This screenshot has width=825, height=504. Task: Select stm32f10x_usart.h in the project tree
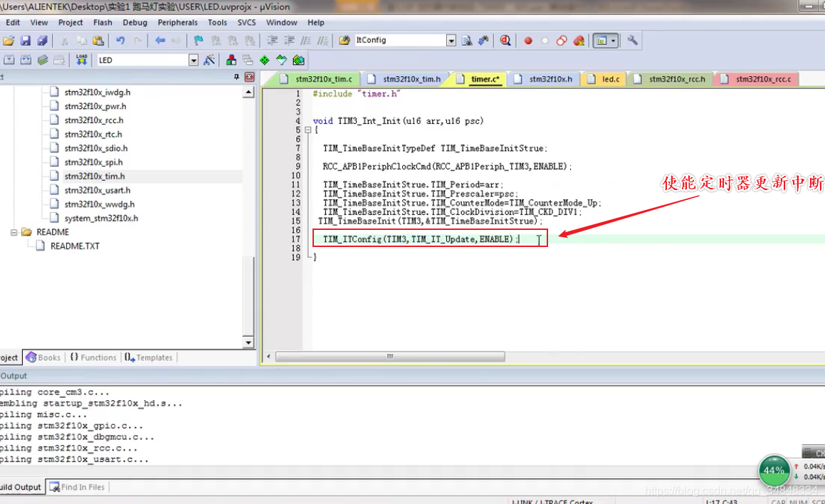(98, 190)
